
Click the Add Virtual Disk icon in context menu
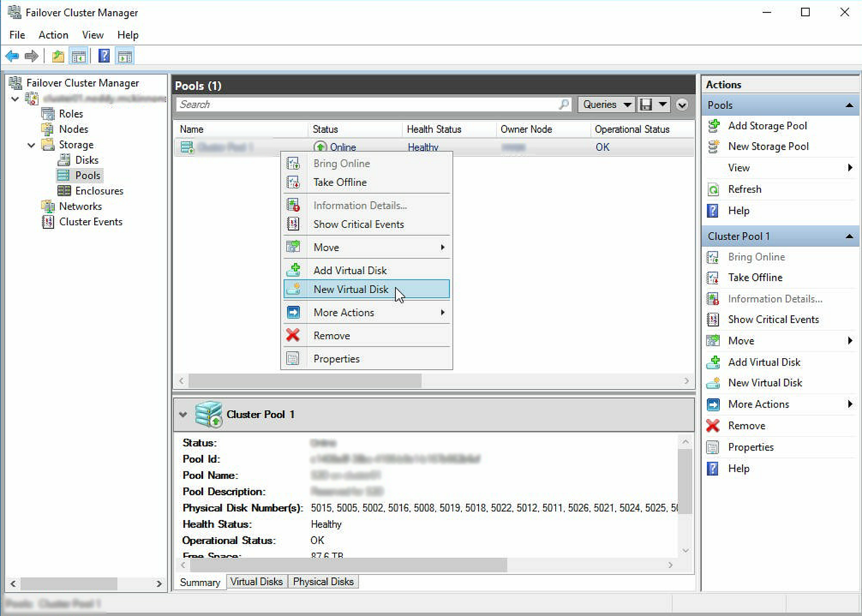coord(293,270)
